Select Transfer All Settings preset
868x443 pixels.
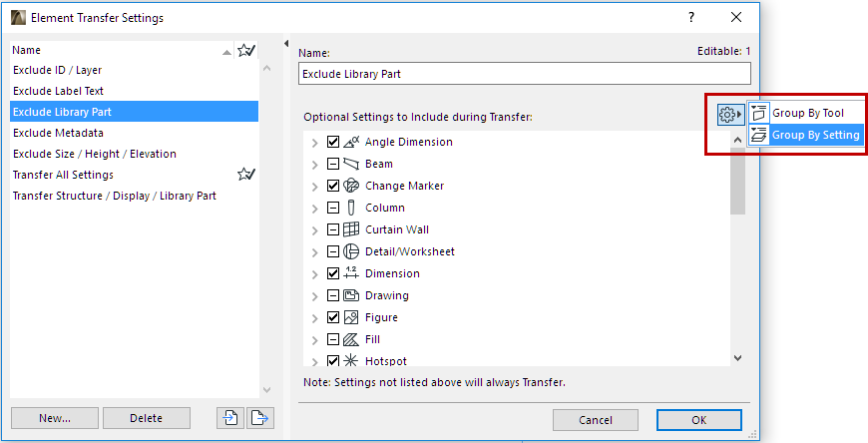134,175
